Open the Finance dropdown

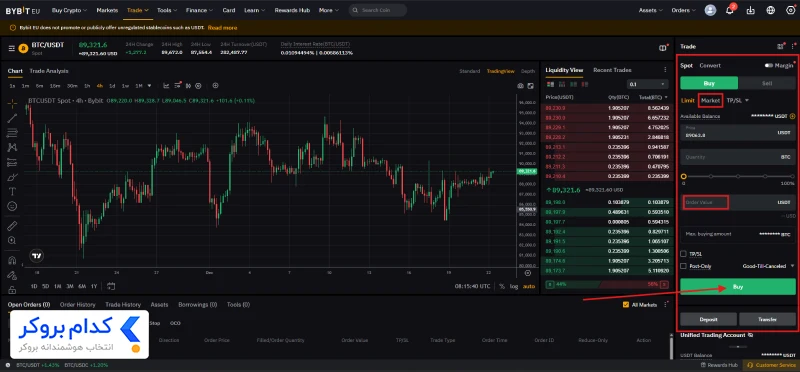[199, 10]
